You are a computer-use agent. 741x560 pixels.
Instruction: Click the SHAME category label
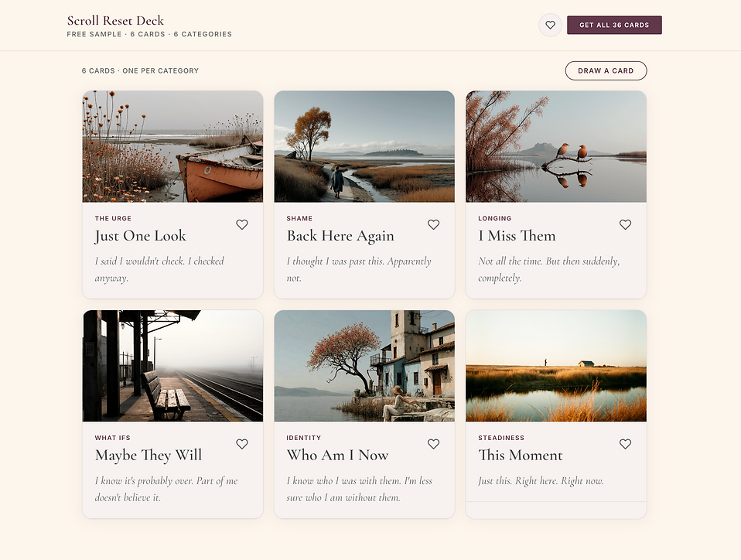[299, 218]
